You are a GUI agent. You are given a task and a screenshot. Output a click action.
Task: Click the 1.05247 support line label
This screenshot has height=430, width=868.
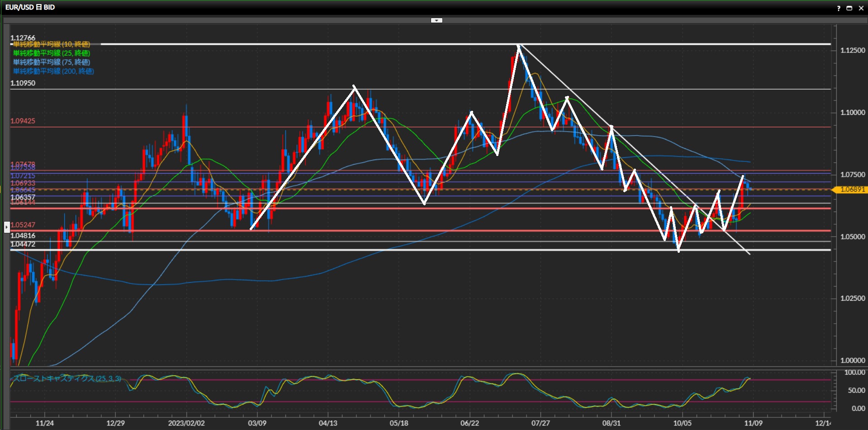23,225
